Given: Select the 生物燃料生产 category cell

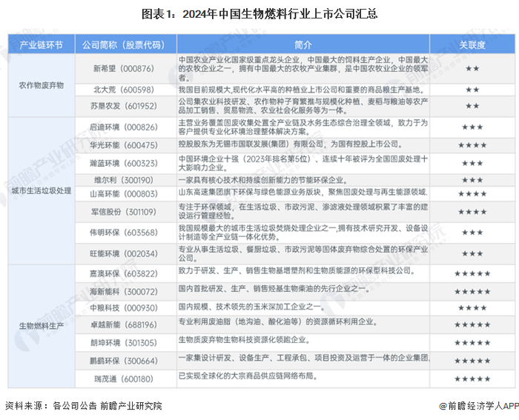Looking at the screenshot, I should coord(42,326).
